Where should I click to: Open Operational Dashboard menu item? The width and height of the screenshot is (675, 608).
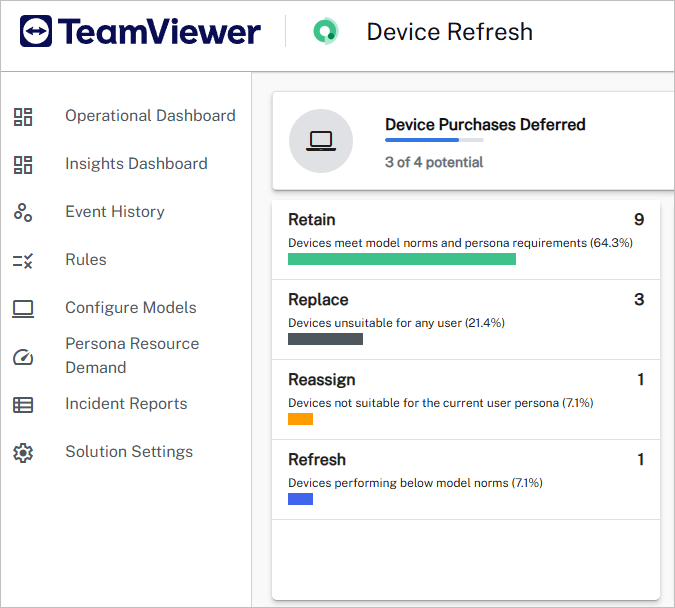[x=150, y=116]
